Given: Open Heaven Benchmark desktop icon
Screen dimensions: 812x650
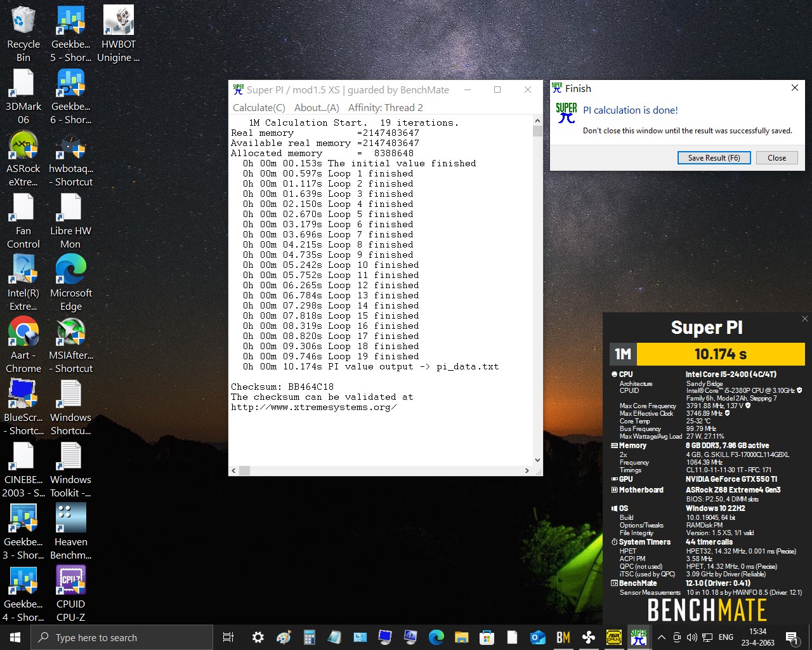Looking at the screenshot, I should point(70,533).
